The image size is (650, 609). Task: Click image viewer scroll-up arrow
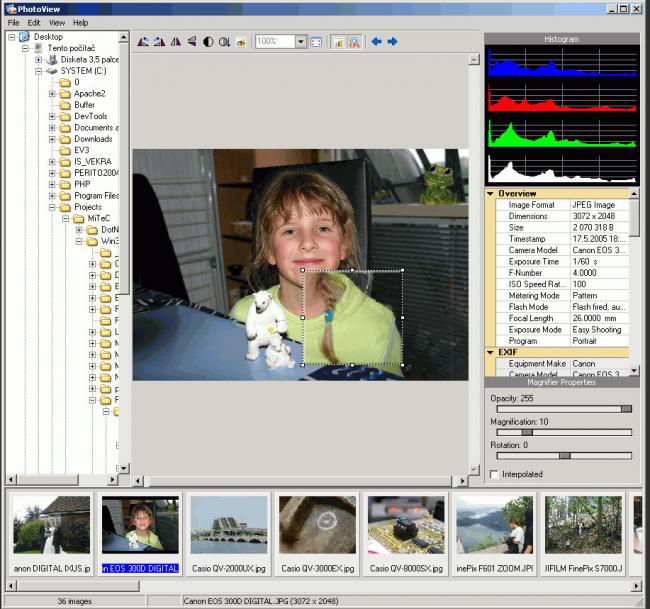pyautogui.click(x=474, y=60)
